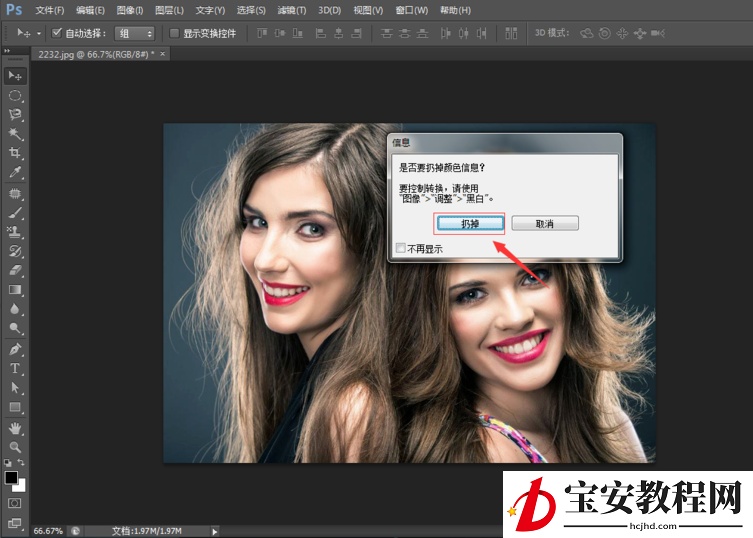Screen dimensions: 753x538
Task: Expand the collapsed toolbox double arrow
Action: (x=7, y=50)
